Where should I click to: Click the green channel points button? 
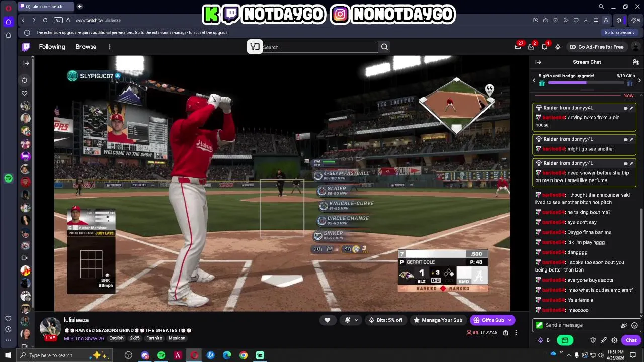tap(565, 340)
